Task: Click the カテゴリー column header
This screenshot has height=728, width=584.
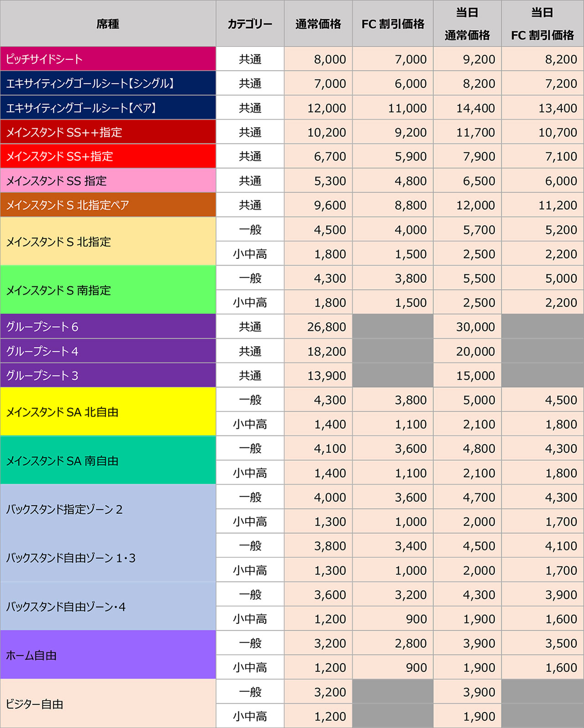Action: pos(250,24)
